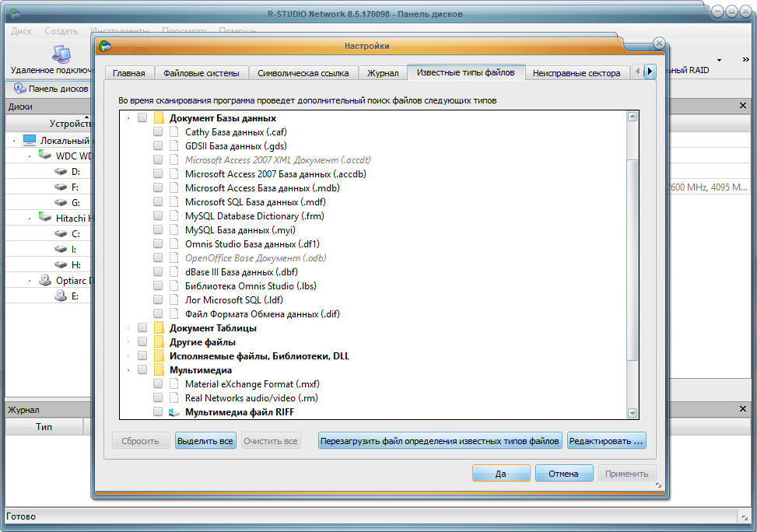The image size is (757, 532).
Task: Collapse the Hitachi drive node
Action: 29,219
